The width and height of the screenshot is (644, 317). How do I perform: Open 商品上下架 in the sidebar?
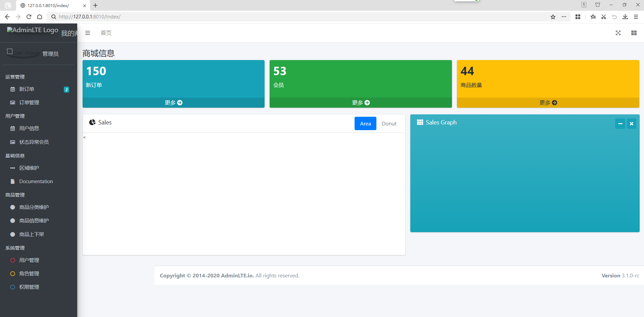(38, 234)
